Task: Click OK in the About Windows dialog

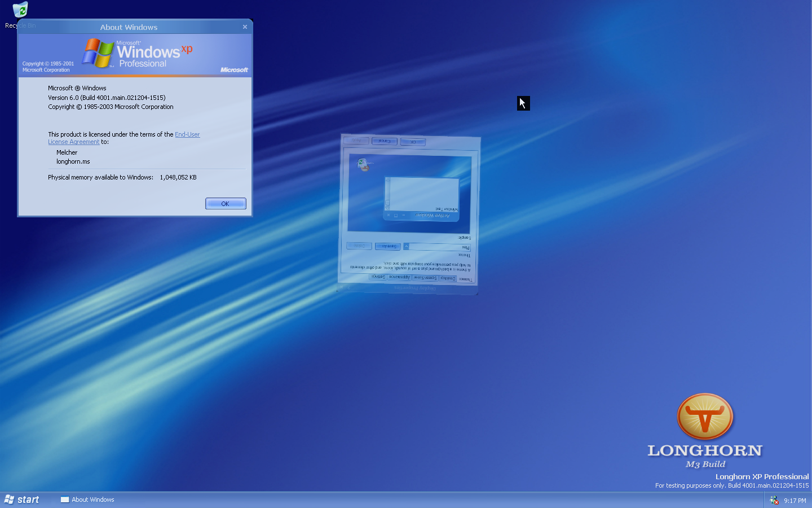Action: click(x=226, y=204)
